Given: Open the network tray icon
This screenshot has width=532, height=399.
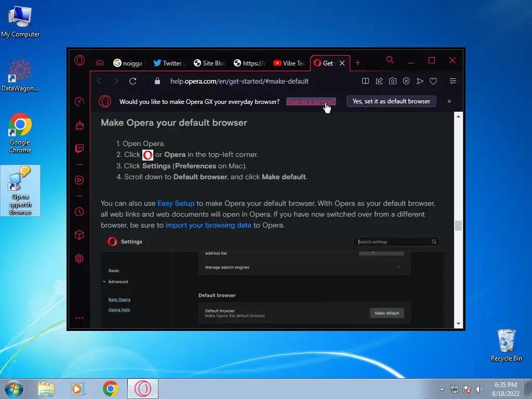Looking at the screenshot, I should pyautogui.click(x=454, y=389).
